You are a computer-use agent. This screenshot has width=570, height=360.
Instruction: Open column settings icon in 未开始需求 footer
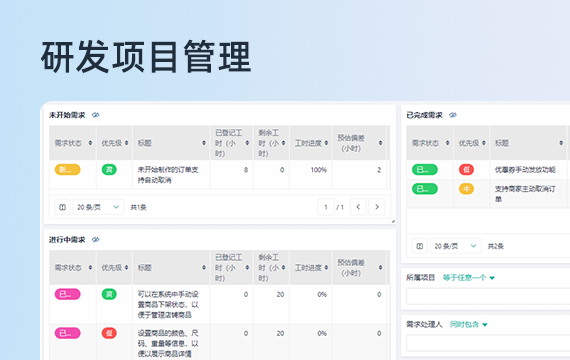[63, 207]
